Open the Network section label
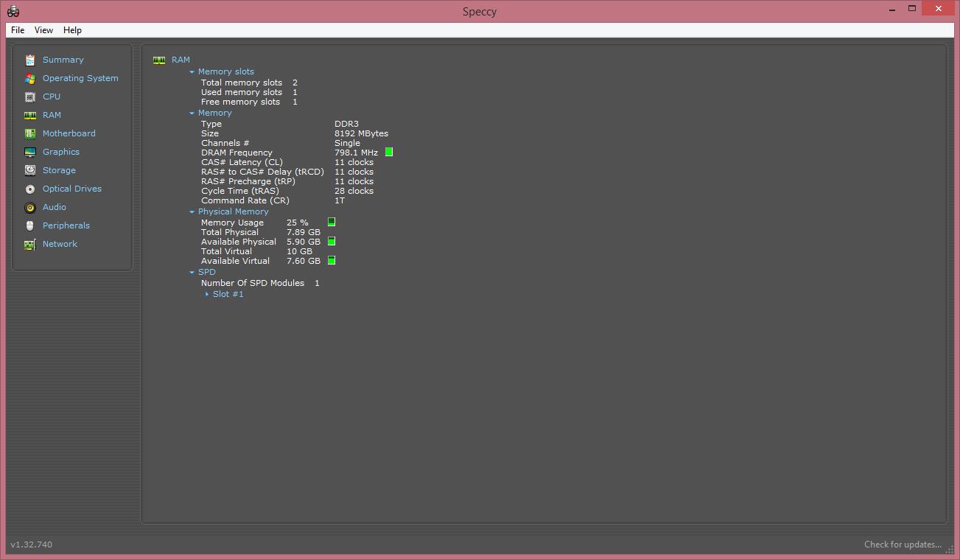This screenshot has height=560, width=960. pyautogui.click(x=60, y=244)
